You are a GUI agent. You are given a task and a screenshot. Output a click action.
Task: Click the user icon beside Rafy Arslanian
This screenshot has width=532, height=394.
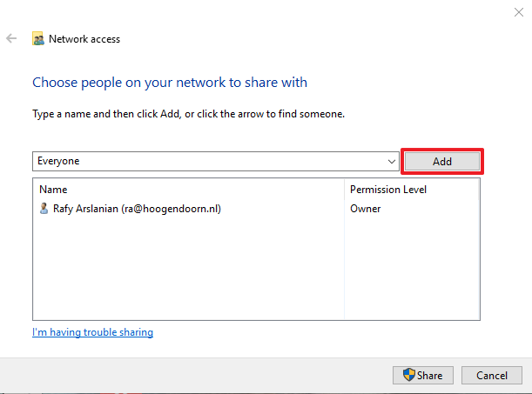[44, 209]
